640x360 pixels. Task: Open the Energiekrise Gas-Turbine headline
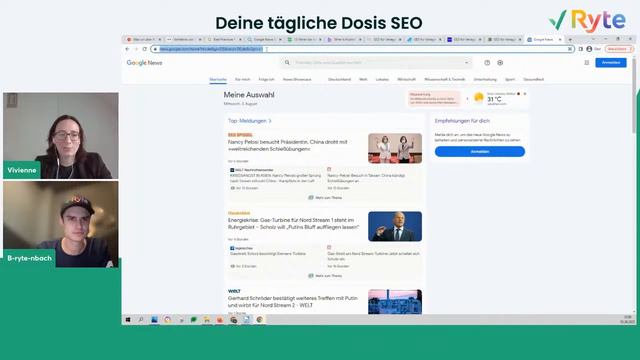[293, 224]
